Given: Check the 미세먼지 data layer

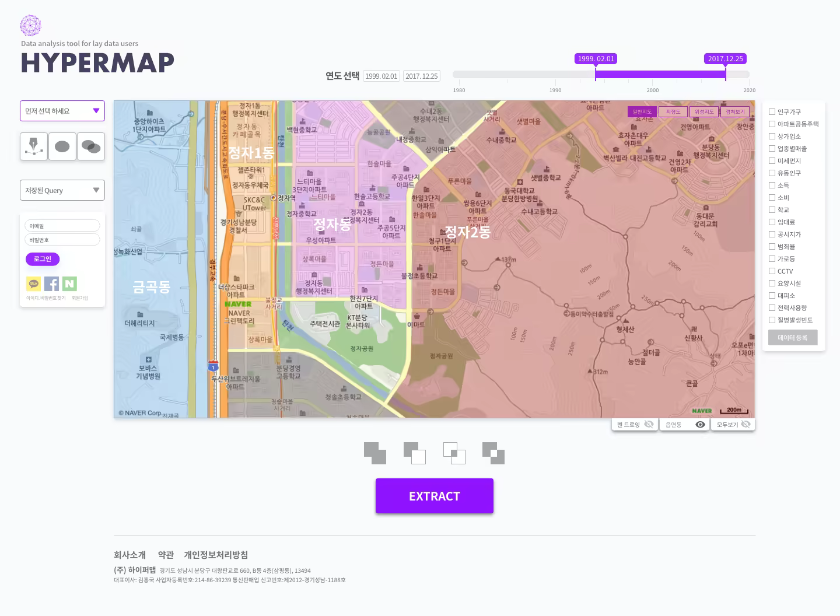Looking at the screenshot, I should pyautogui.click(x=772, y=160).
